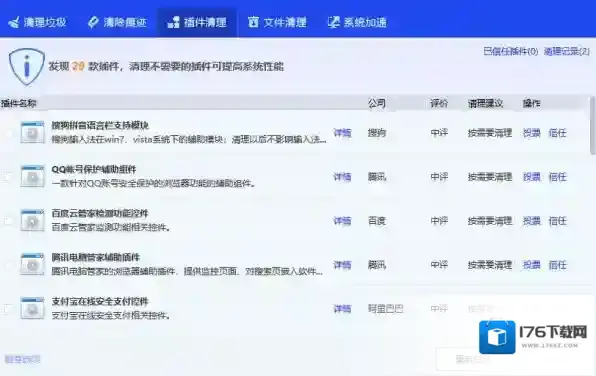Select the plugin name 支付宝在线安全支付控件

click(x=100, y=301)
